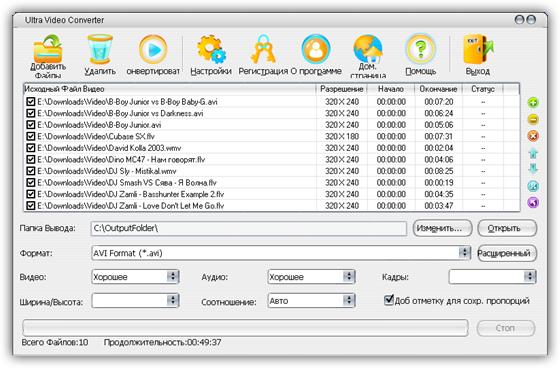The height and width of the screenshot is (368, 560).
Task: Open Регистрация keys icon
Action: click(x=263, y=49)
